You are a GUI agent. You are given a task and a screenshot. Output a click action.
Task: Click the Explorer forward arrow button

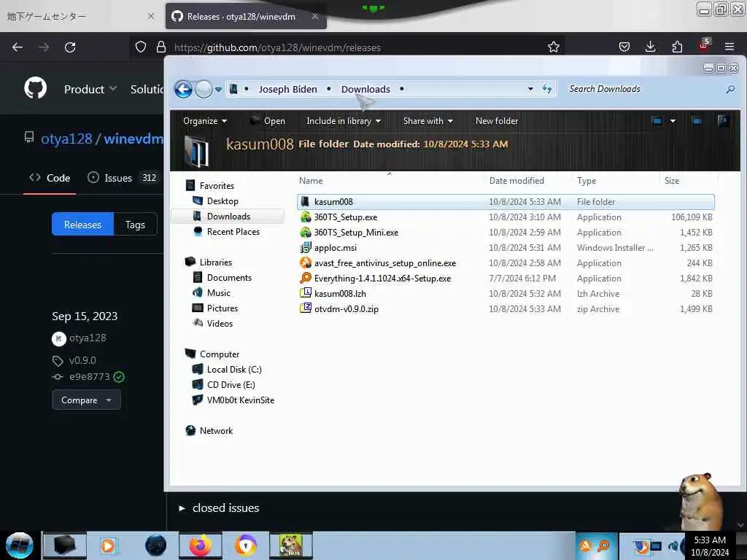[204, 89]
